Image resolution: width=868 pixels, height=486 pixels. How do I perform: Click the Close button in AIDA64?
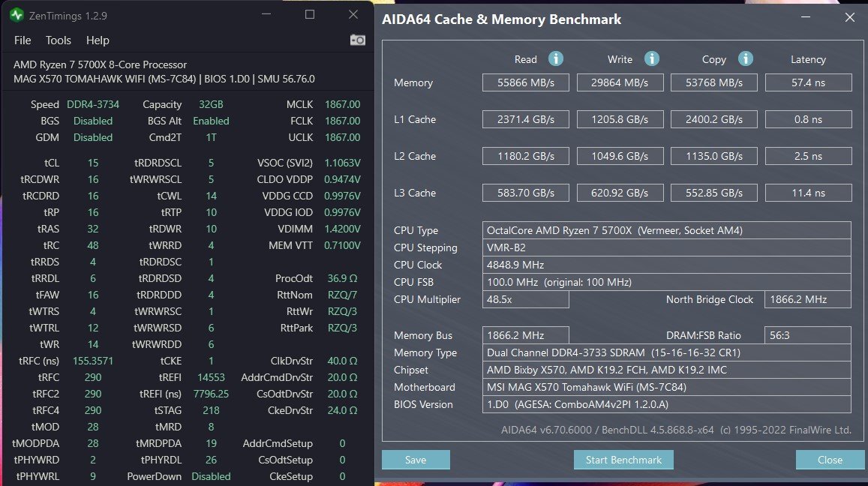[x=830, y=460]
